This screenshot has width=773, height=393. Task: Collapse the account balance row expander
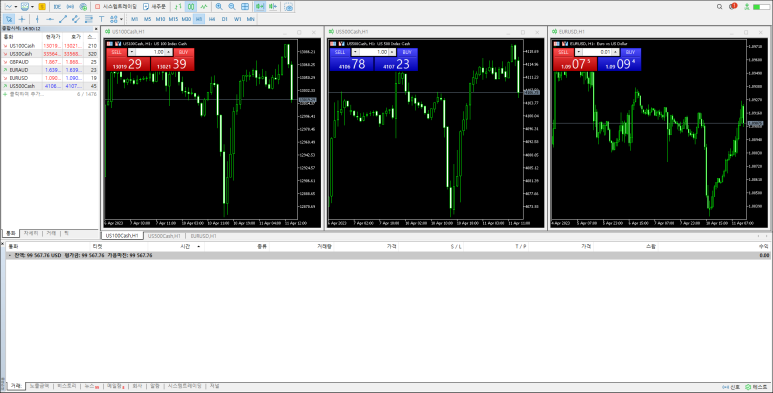tap(10, 255)
